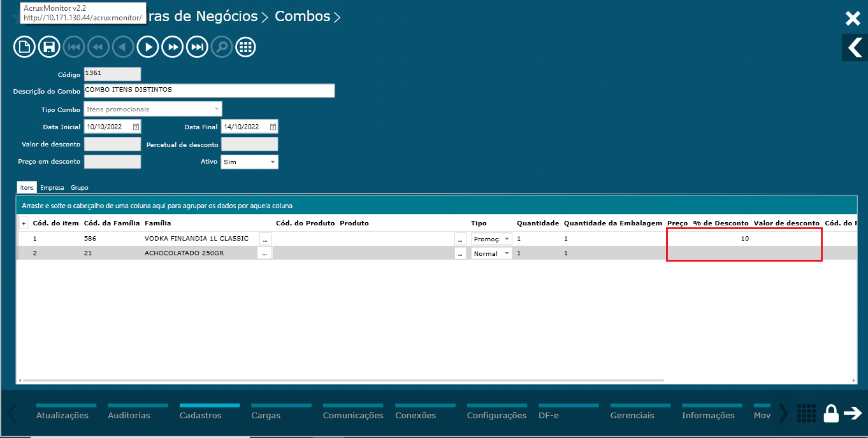Open the Informações menu

(x=708, y=415)
